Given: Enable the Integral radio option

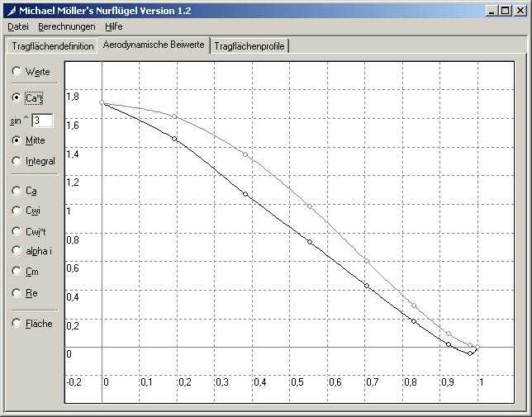Looking at the screenshot, I should [x=17, y=161].
